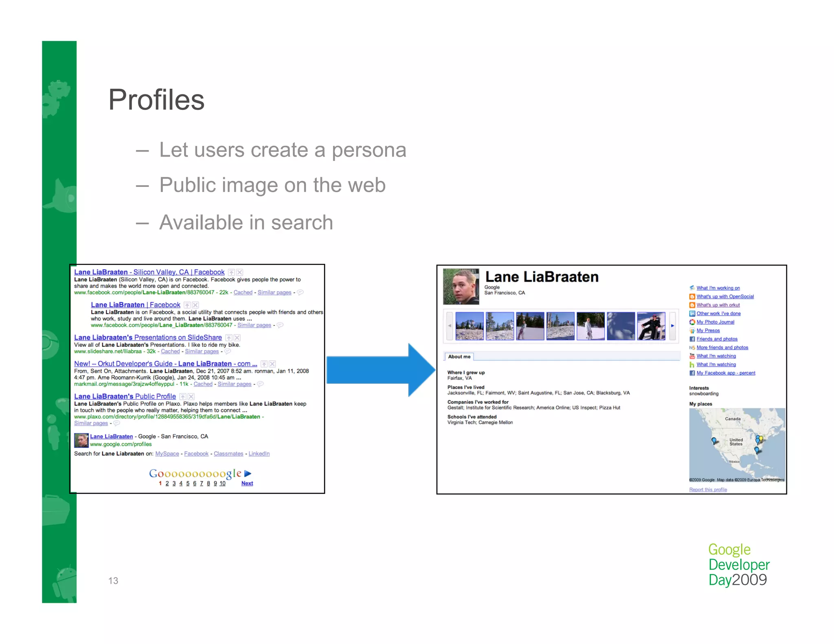This screenshot has height=644, width=834.
Task: Click the Classmates search link
Action: (x=228, y=453)
